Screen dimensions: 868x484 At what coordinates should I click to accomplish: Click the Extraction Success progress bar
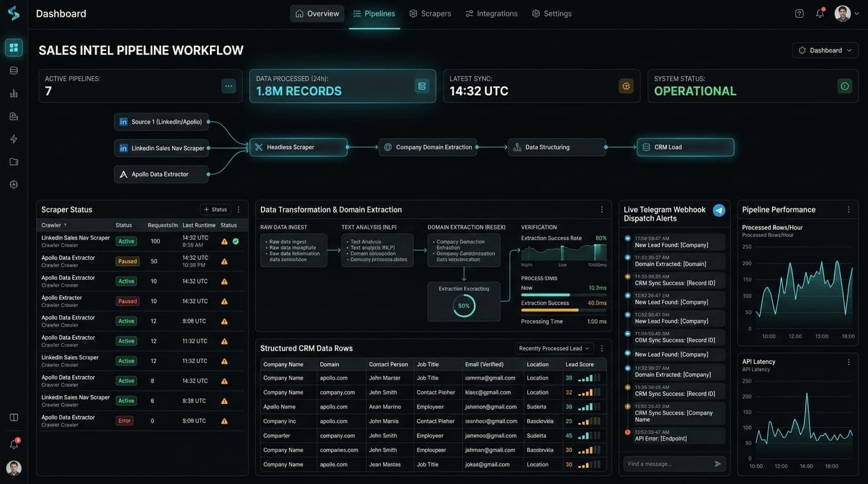click(x=563, y=310)
